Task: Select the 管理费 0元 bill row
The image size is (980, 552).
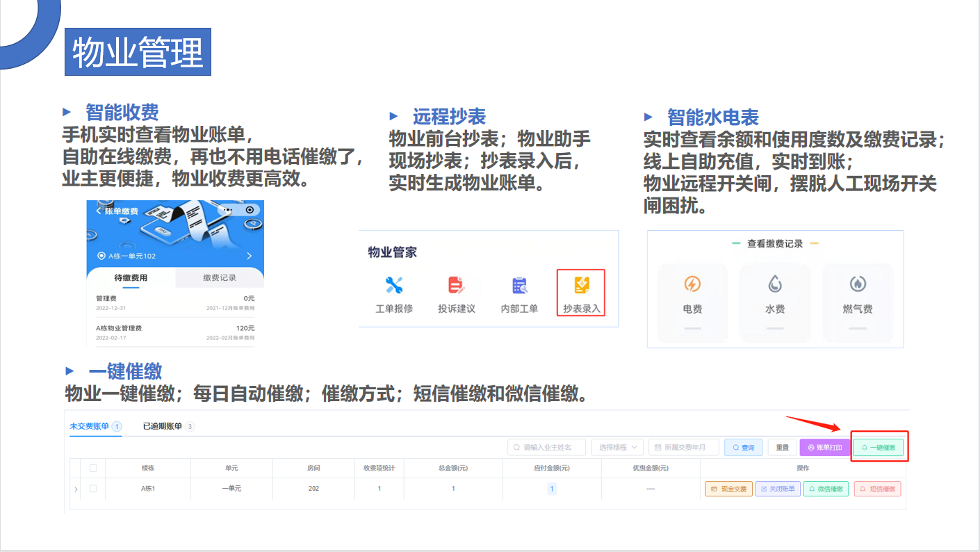Action: pos(175,302)
